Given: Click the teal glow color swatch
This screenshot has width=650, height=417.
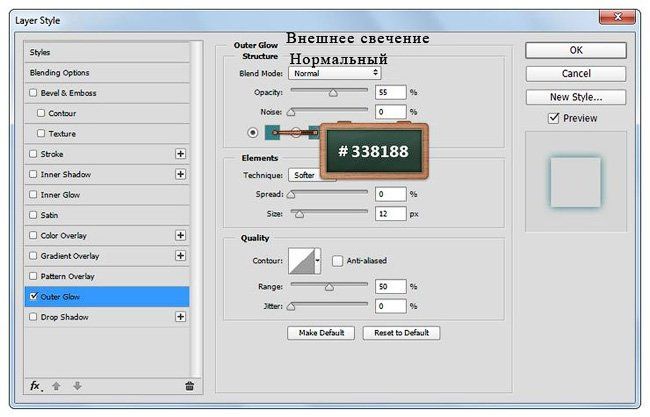Looking at the screenshot, I should [x=272, y=132].
